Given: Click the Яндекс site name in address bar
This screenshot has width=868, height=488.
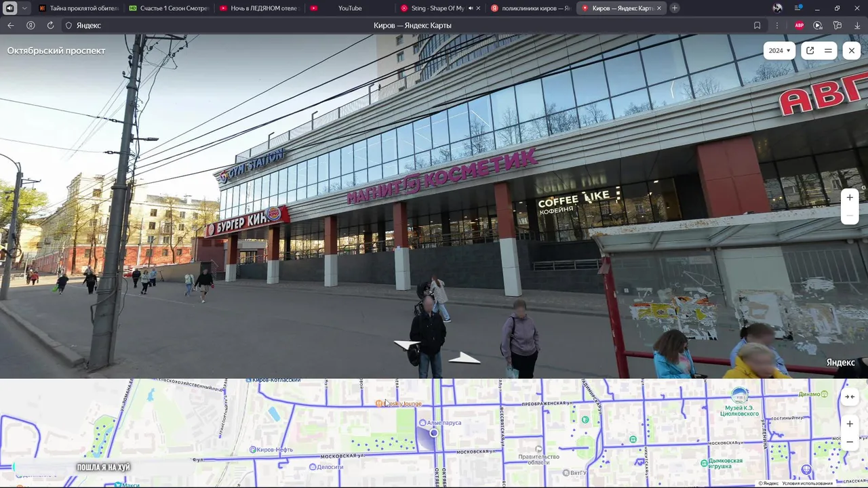Looking at the screenshot, I should (88, 25).
